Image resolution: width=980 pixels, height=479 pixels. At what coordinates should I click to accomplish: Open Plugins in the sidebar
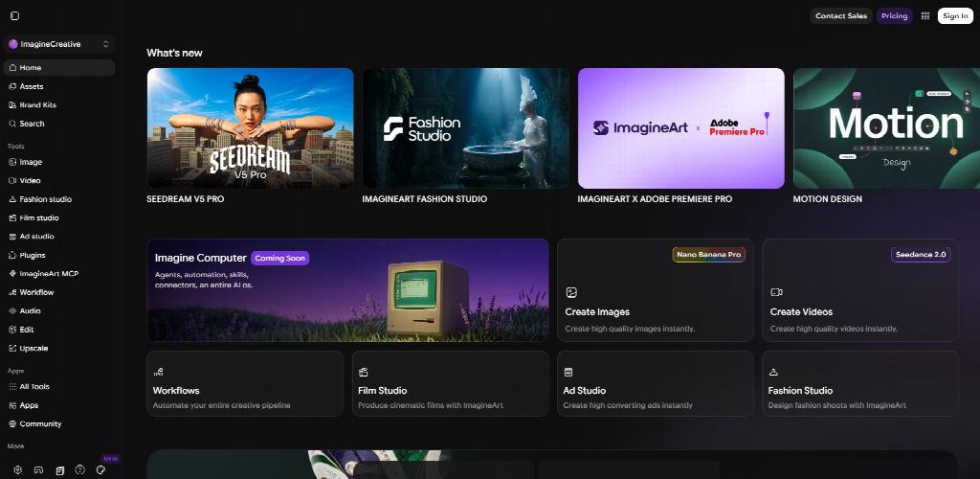58,255
